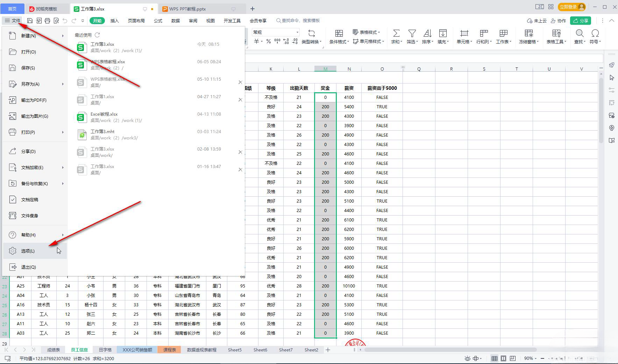Image resolution: width=618 pixels, height=364 pixels.
Task: Refresh the recent files list (最近使用)
Action: (97, 35)
